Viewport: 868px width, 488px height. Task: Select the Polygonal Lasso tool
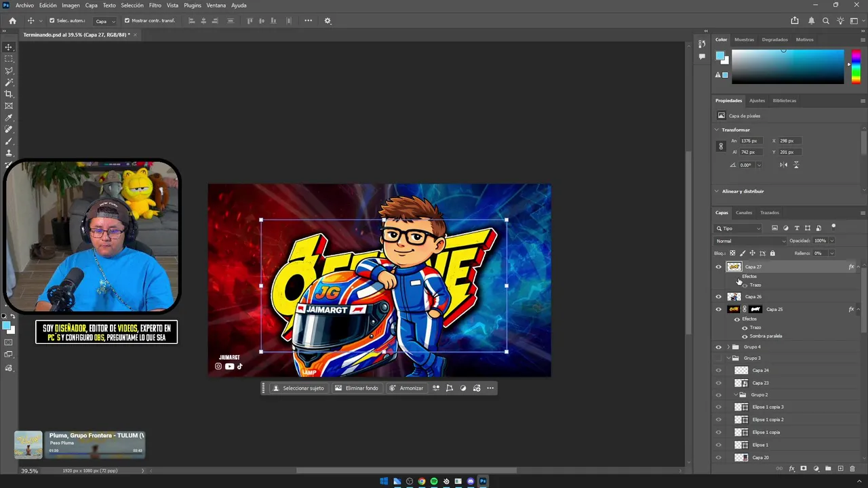point(9,70)
